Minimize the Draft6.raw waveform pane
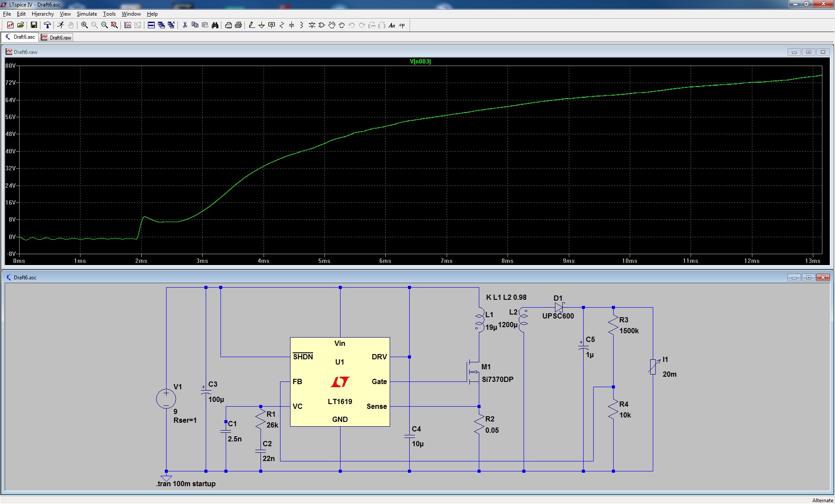This screenshot has width=835, height=504. [x=794, y=52]
